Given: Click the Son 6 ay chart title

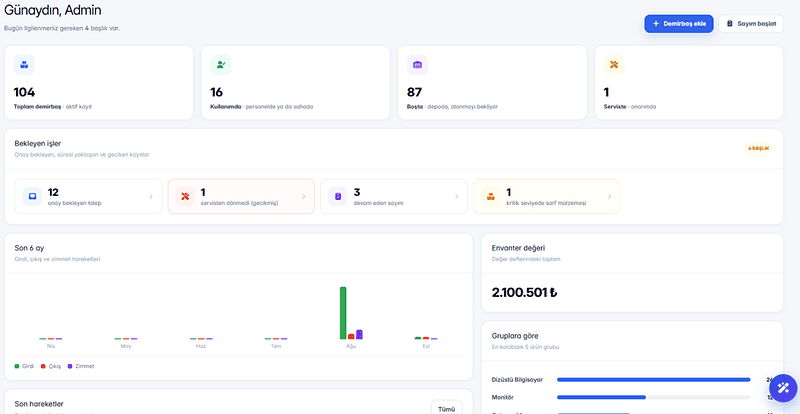Looking at the screenshot, I should click(x=29, y=248).
